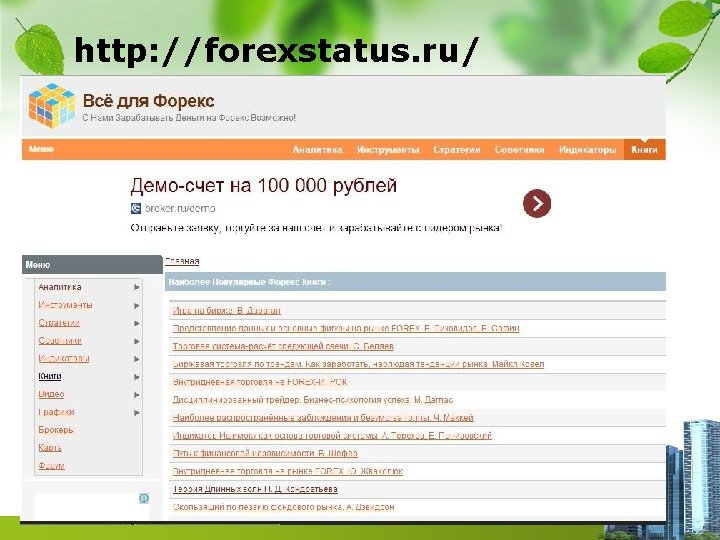
Task: Click the Всё для Форекс site title
Action: pos(148,101)
